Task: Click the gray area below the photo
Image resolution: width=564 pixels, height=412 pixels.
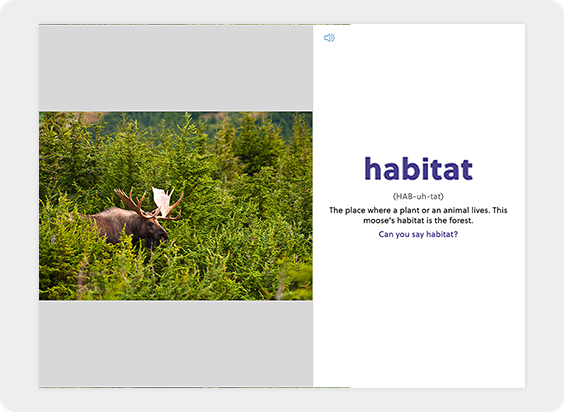Action: pos(176,344)
